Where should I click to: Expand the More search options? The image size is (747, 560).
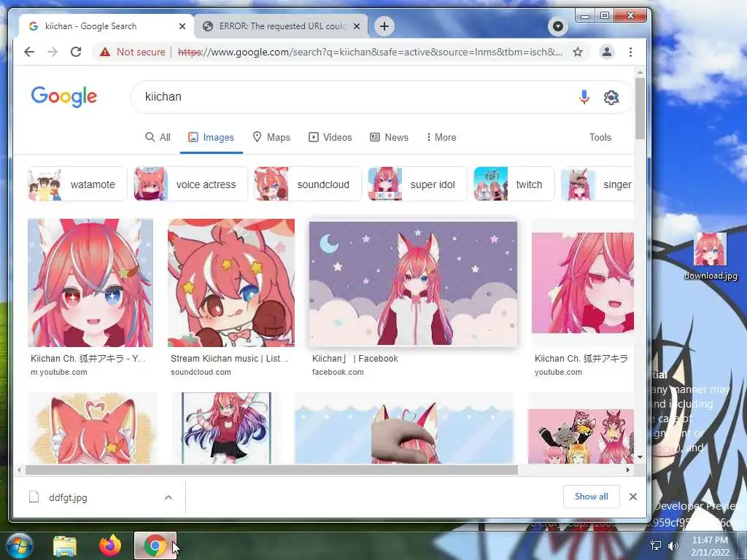pos(441,137)
